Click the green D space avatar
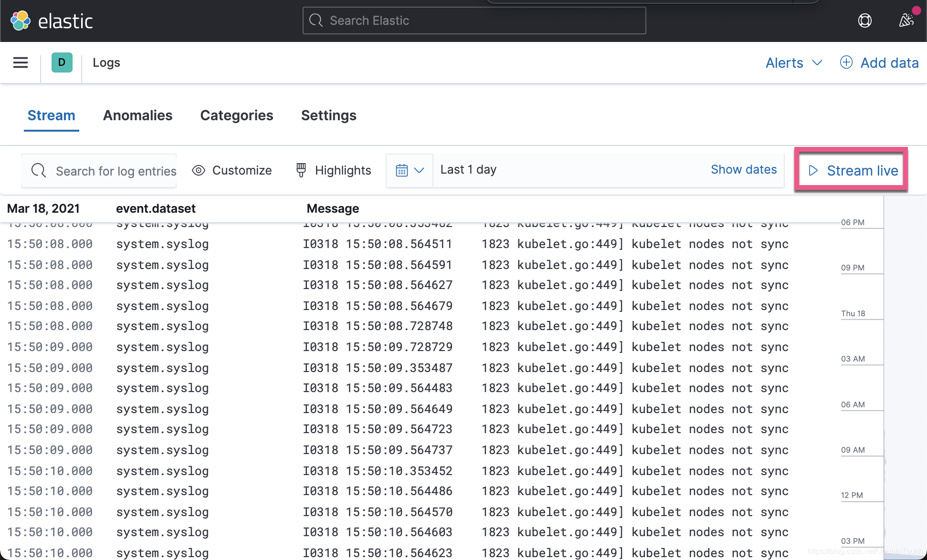Image resolution: width=927 pixels, height=560 pixels. point(62,62)
